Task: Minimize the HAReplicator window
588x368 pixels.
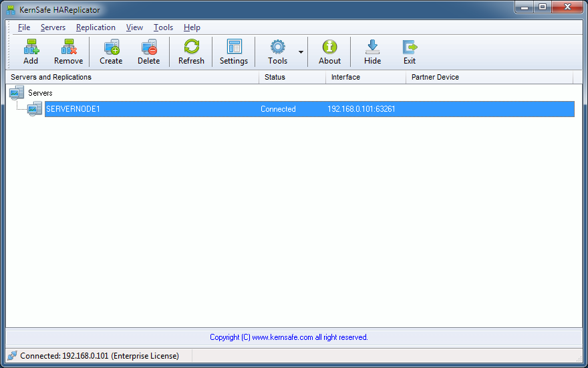Action: coord(525,7)
